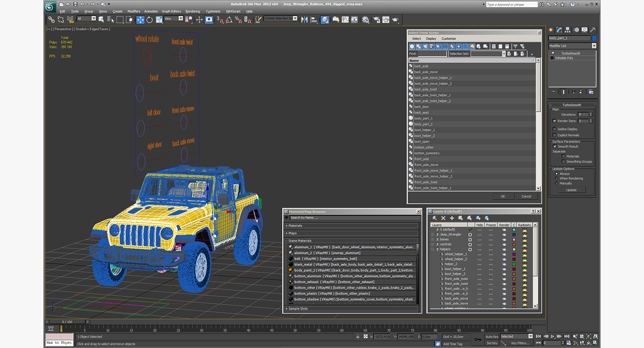
Task: Check Separate by Materials checkbox
Action: 563,156
